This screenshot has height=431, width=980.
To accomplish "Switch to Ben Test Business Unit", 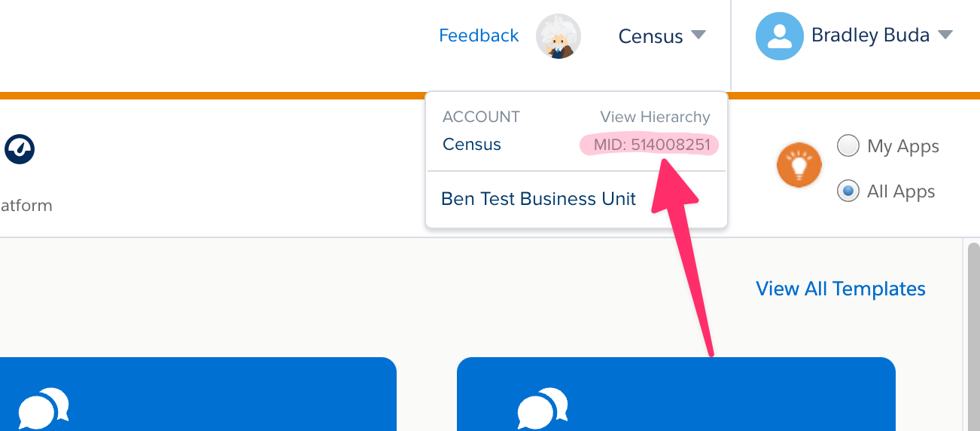I will click(538, 199).
